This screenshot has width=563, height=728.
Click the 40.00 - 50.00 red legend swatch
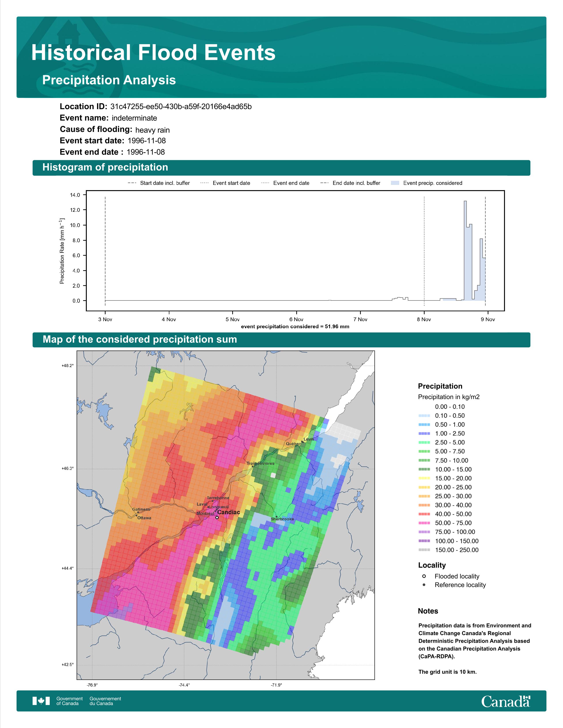424,514
